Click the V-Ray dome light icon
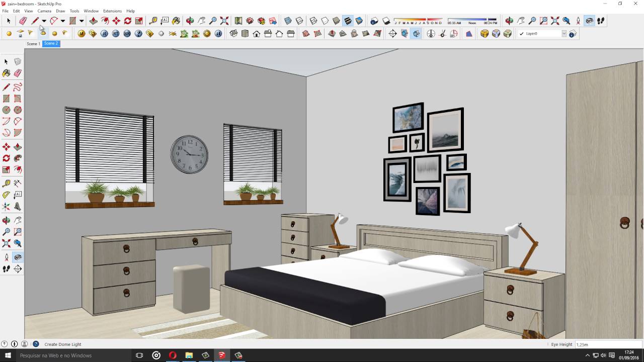The width and height of the screenshot is (644, 362). [x=43, y=34]
